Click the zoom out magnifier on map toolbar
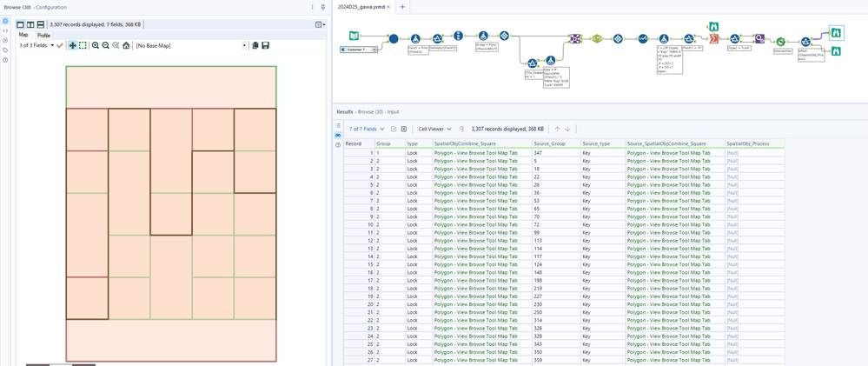The height and width of the screenshot is (366, 868). coord(105,45)
